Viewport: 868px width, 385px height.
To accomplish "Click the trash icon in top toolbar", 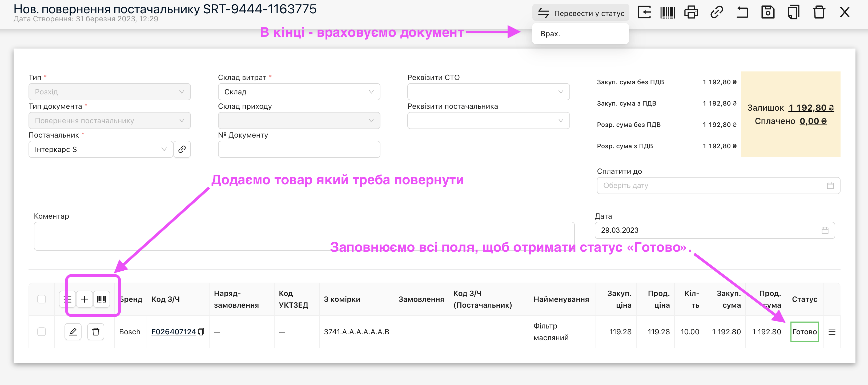I will [x=819, y=13].
